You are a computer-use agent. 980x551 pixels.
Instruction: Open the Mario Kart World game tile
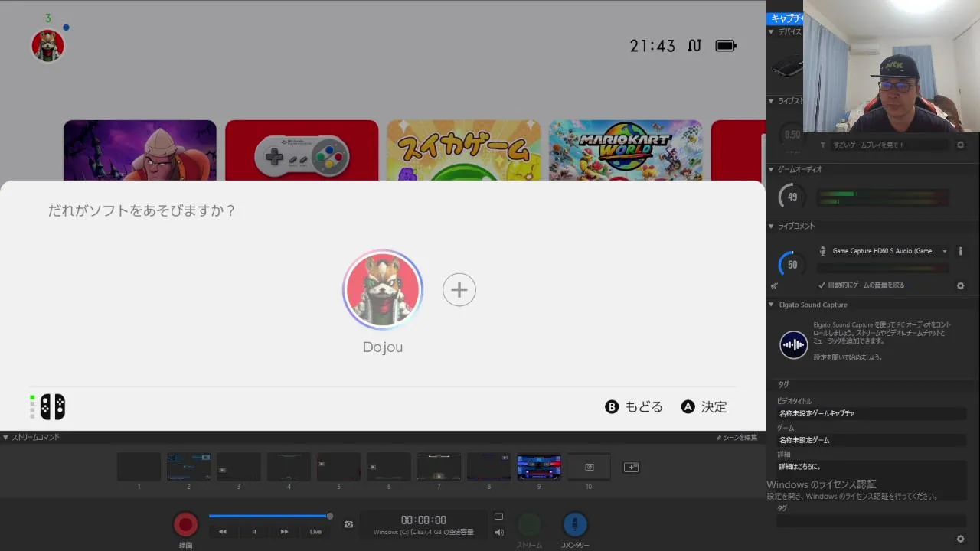pos(626,150)
